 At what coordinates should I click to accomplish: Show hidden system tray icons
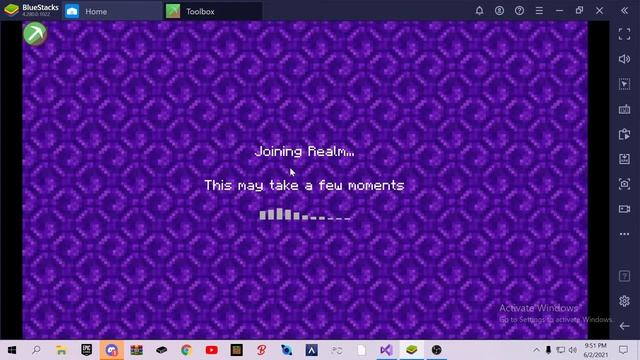[536, 350]
